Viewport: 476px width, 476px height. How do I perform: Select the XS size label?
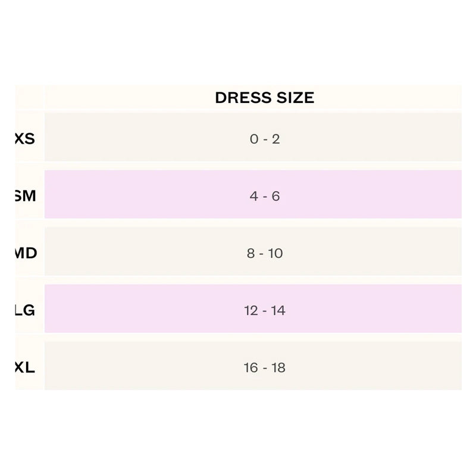pyautogui.click(x=25, y=139)
